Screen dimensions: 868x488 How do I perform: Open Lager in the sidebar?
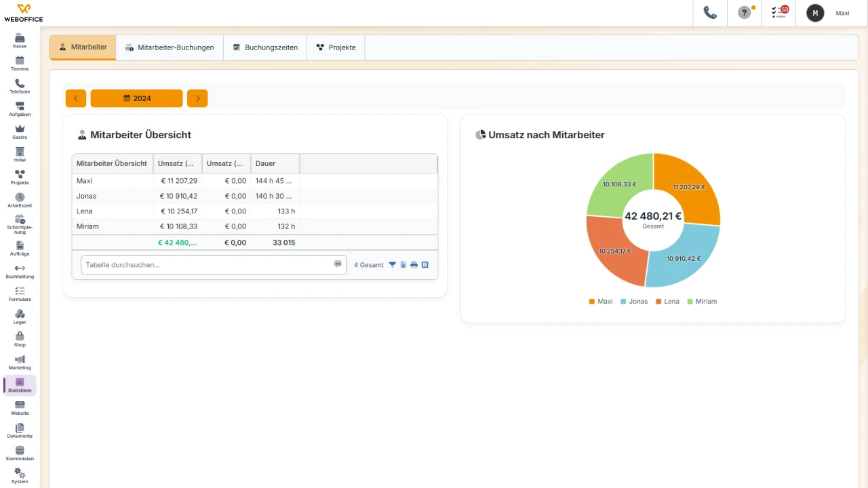click(20, 317)
